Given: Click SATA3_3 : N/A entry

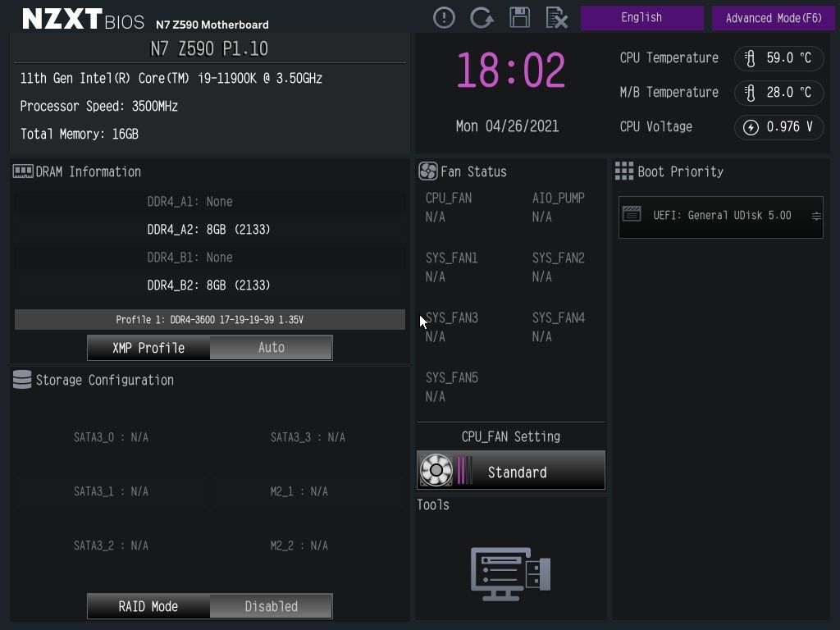Looking at the screenshot, I should 308,437.
